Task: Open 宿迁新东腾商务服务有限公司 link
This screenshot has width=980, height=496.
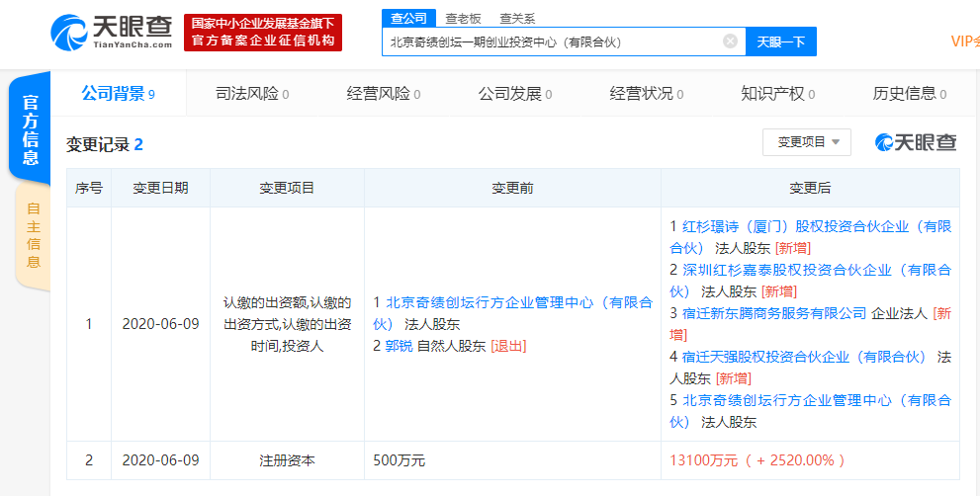Action: (x=774, y=313)
